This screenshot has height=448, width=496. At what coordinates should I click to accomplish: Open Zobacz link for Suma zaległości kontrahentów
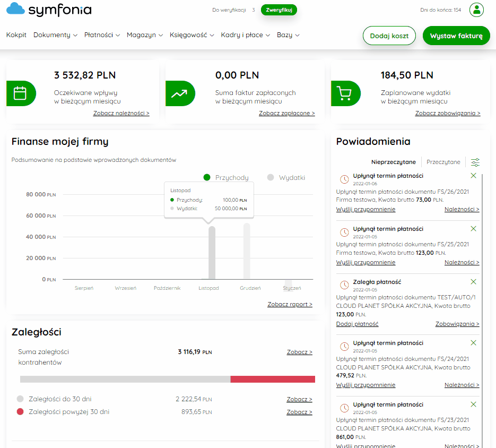pyautogui.click(x=299, y=352)
